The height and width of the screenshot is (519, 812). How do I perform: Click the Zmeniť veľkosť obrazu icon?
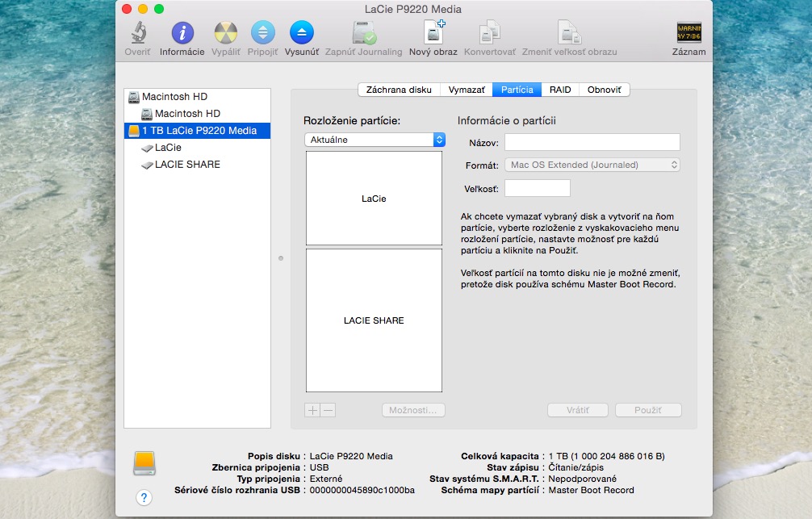tap(569, 32)
